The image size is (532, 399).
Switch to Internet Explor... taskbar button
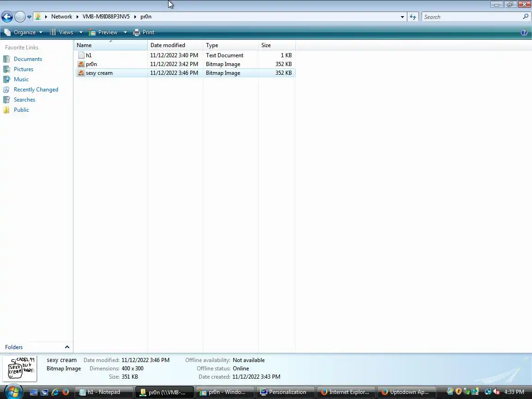point(346,392)
